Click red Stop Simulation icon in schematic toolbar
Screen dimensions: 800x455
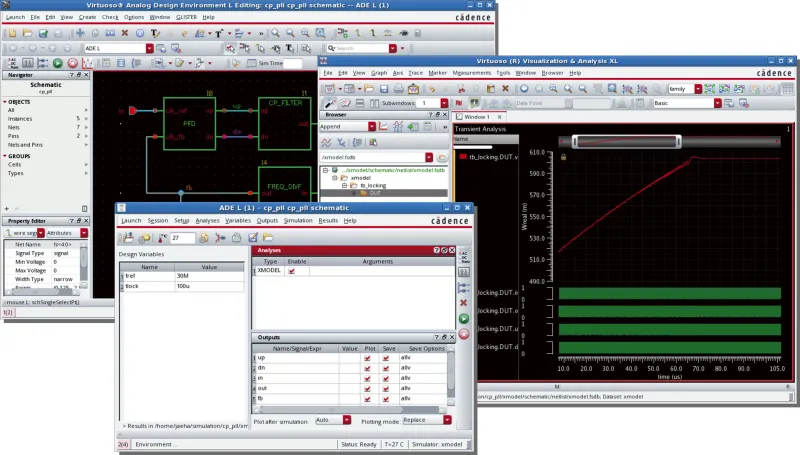(72, 63)
